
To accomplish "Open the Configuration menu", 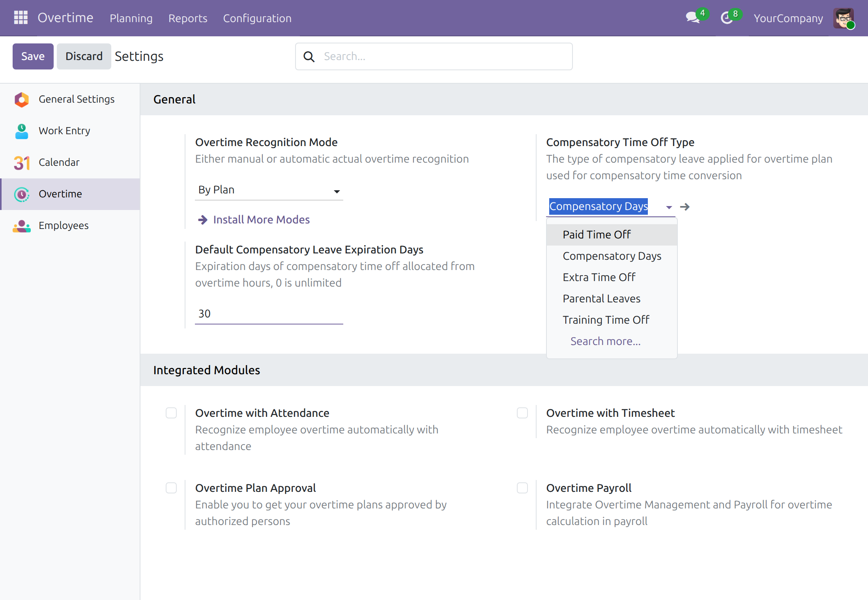I will point(257,18).
